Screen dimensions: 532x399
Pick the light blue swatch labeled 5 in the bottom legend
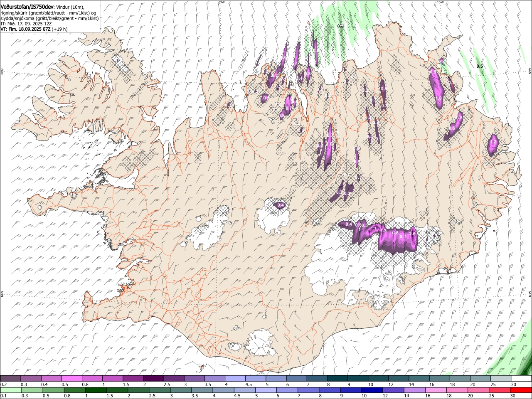[266, 390]
